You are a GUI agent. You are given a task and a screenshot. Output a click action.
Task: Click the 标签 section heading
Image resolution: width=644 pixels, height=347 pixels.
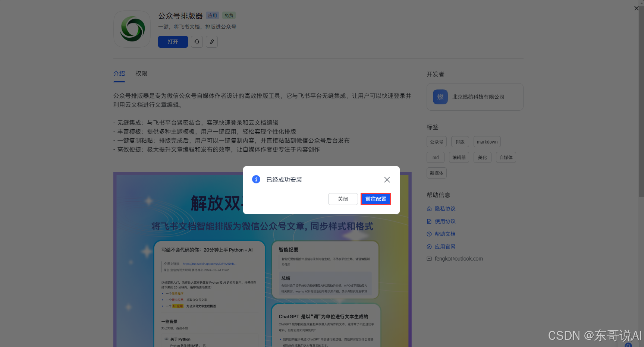(x=433, y=127)
